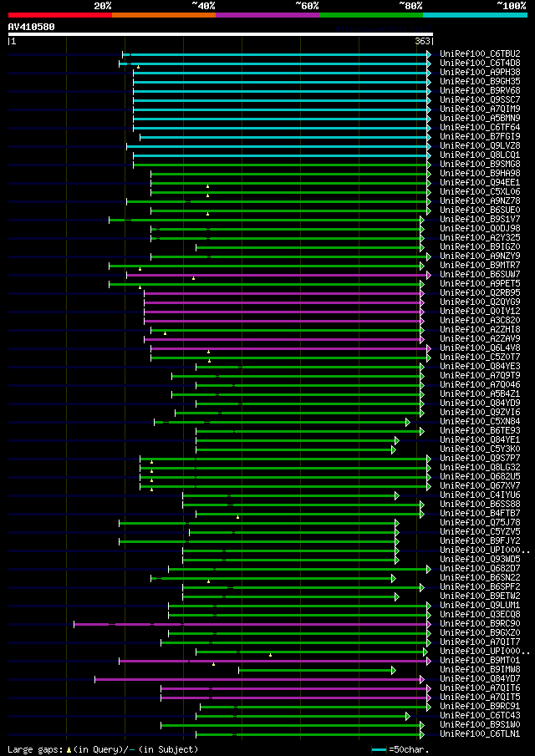The height and width of the screenshot is (756, 535).
Task: Click the yellow gap marker below the C6T4D8 bar
Action: (x=138, y=67)
